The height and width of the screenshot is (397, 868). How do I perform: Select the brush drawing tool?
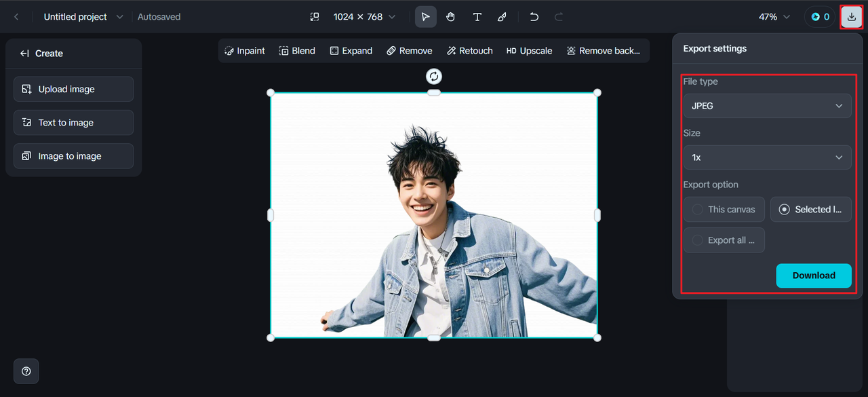pyautogui.click(x=502, y=17)
